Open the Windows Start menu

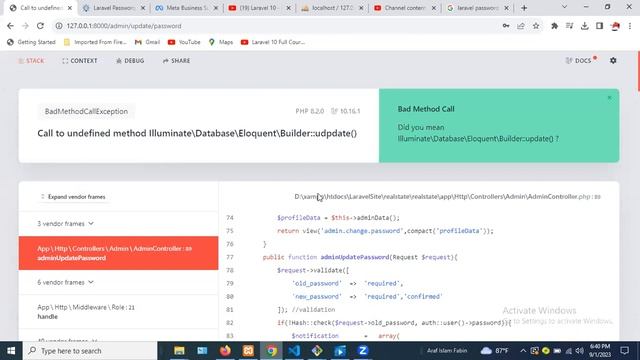[x=11, y=351]
